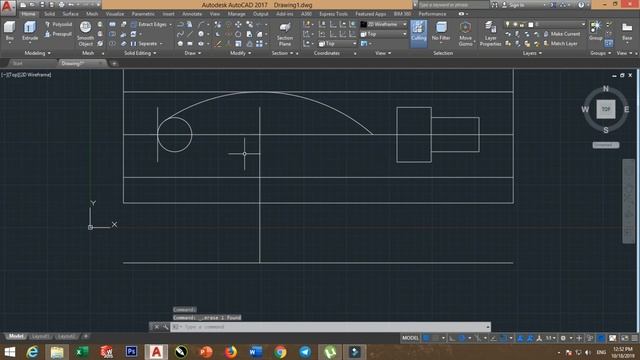Image resolution: width=640 pixels, height=360 pixels.
Task: Toggle polar tracking in status bar
Action: pyautogui.click(x=462, y=338)
